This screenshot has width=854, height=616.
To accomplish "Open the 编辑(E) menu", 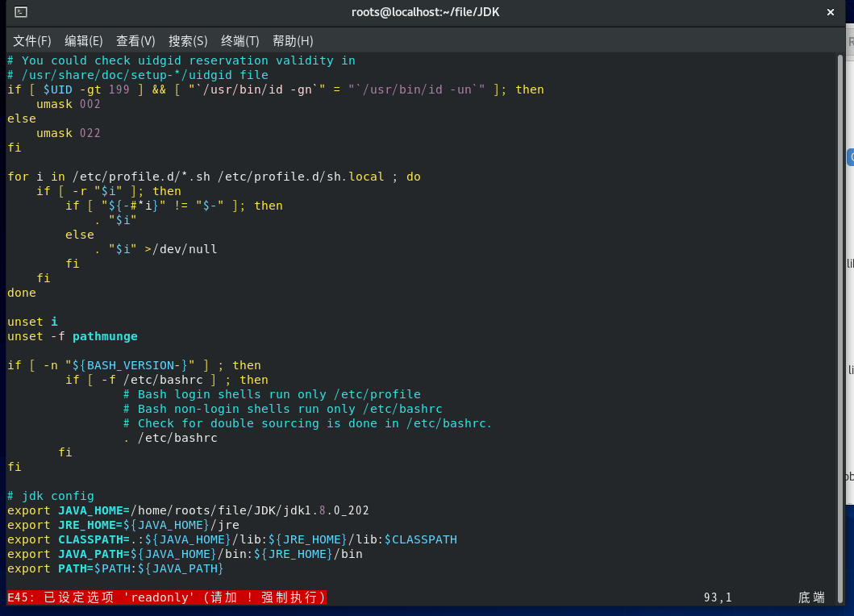I will (x=83, y=40).
